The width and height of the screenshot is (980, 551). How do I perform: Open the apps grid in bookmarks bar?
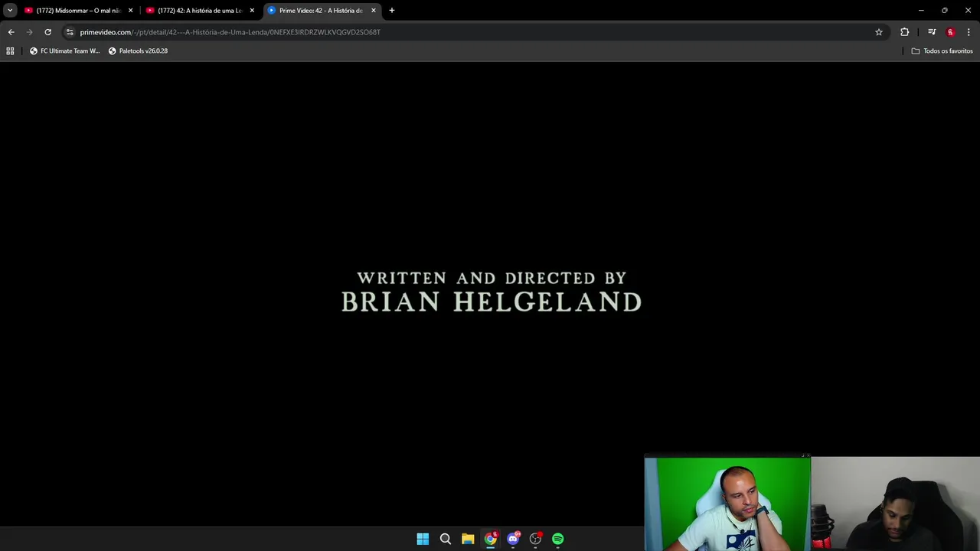point(10,51)
